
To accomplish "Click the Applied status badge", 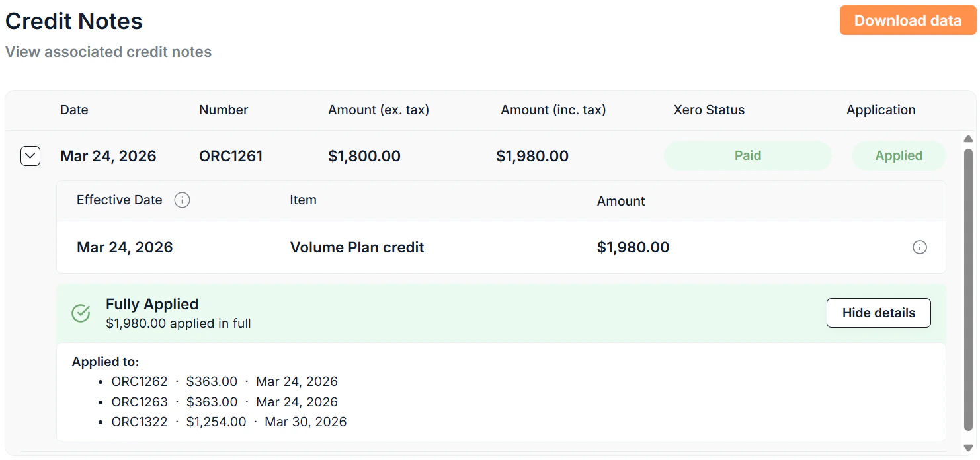I will point(899,155).
